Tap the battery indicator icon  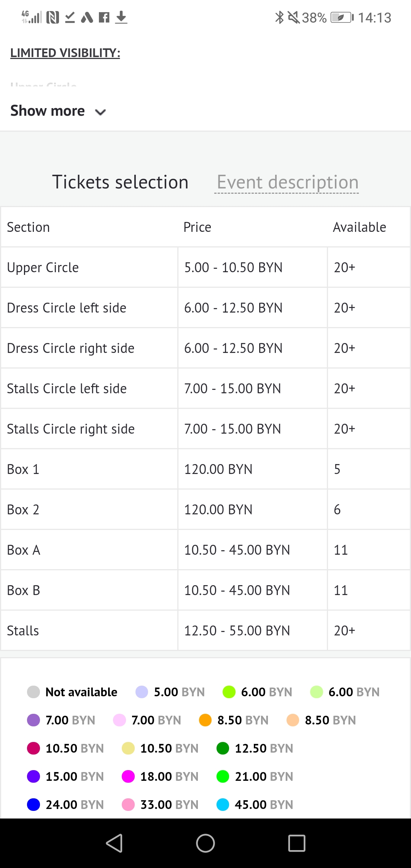point(341,18)
